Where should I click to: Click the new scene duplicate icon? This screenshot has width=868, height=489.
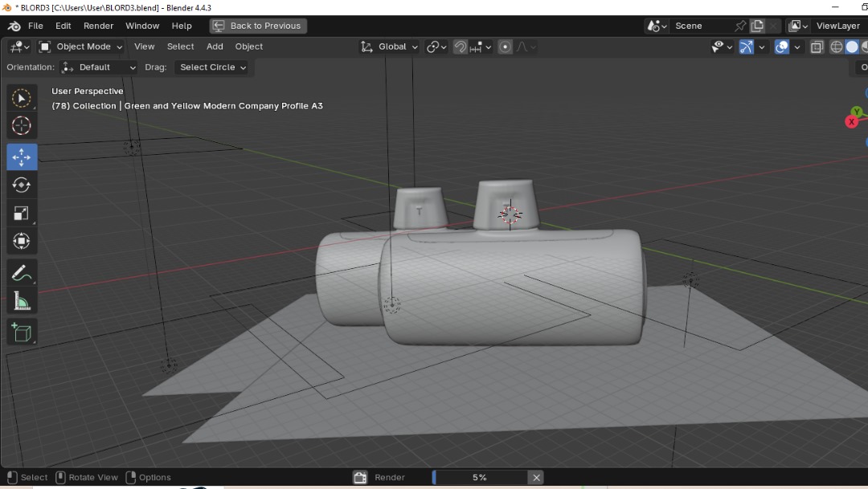(757, 26)
